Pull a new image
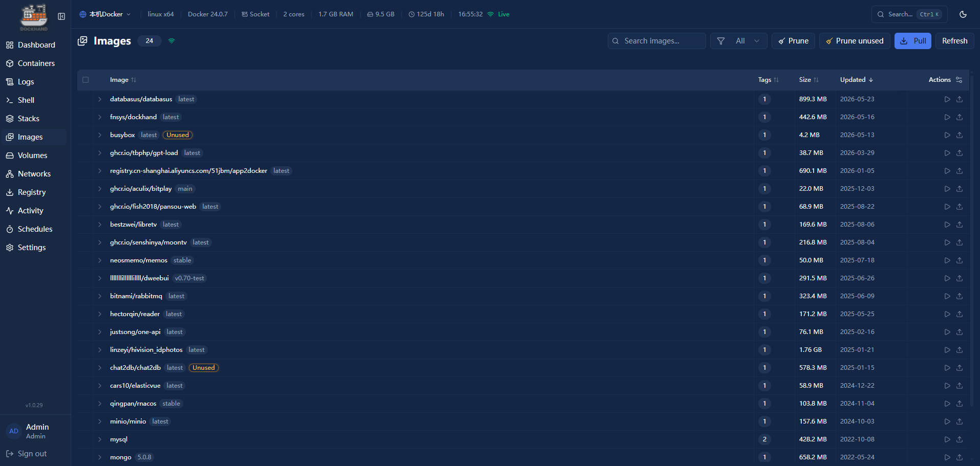980x466 pixels. [912, 41]
